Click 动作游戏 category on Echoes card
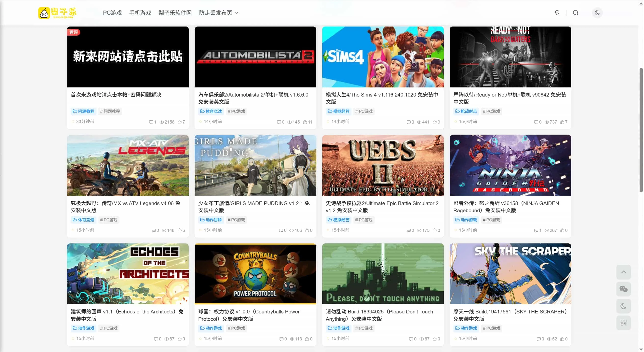Screen dimensions: 644x352 tap(83, 328)
